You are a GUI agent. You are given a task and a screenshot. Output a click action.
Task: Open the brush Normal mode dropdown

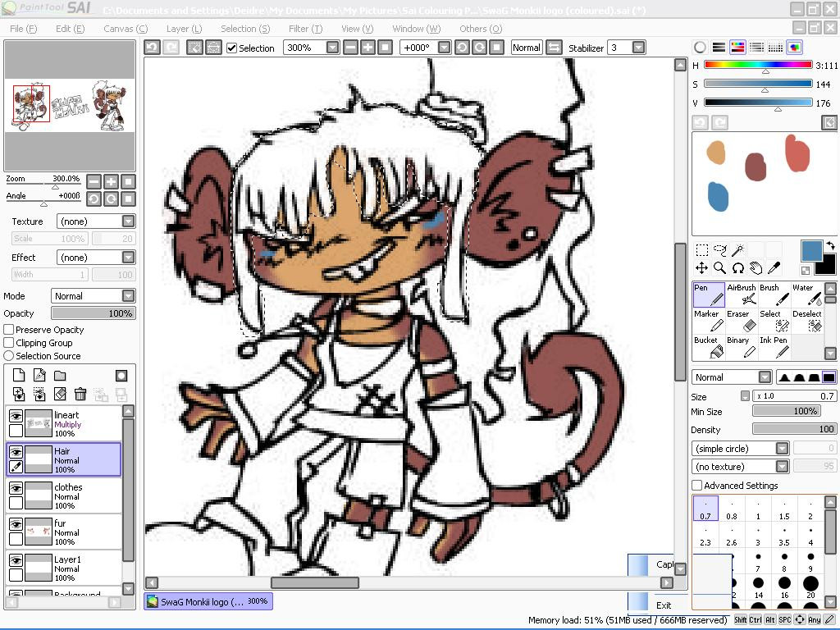tap(765, 377)
